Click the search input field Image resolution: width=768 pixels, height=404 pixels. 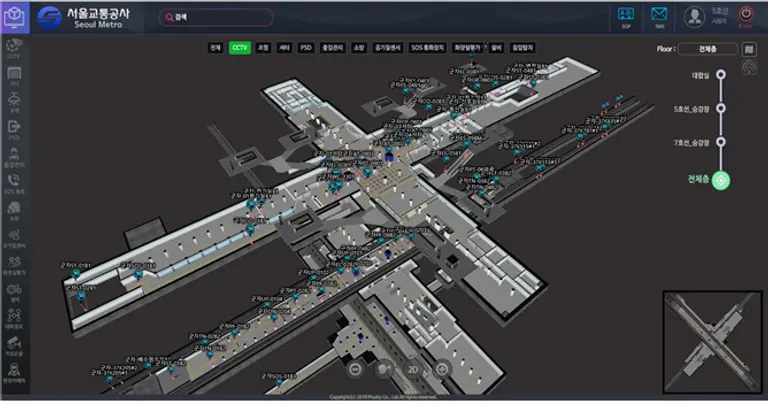(x=216, y=17)
